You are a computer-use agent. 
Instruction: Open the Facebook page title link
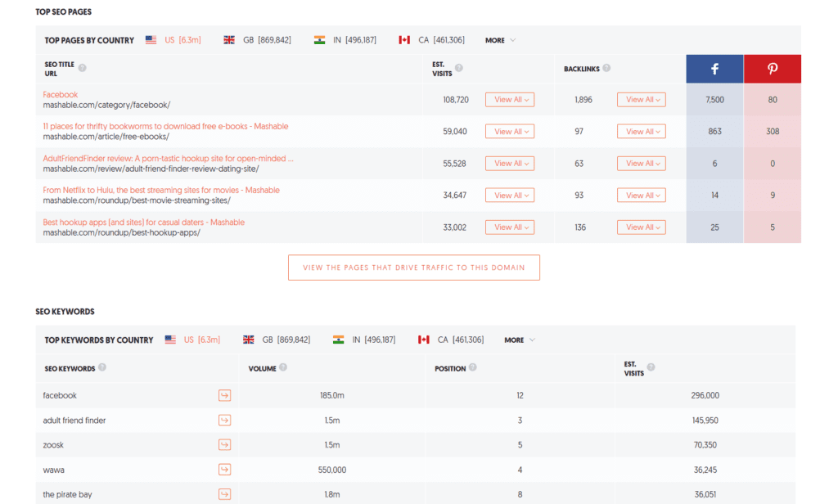61,95
